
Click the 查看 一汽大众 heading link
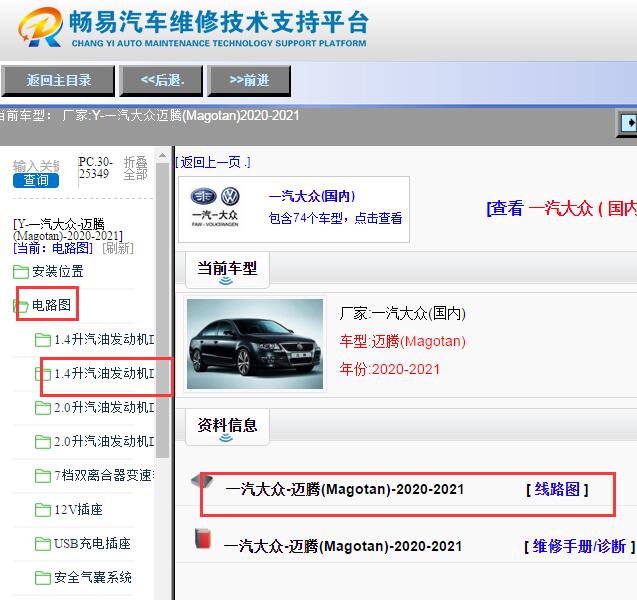coord(561,209)
